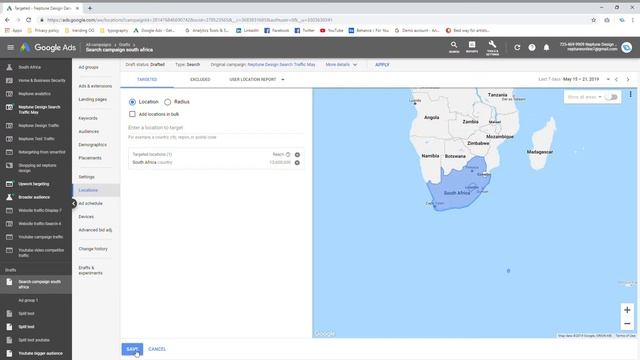Screen dimensions: 640x360
Task: Click the refresh icon in header
Action: point(517,47)
